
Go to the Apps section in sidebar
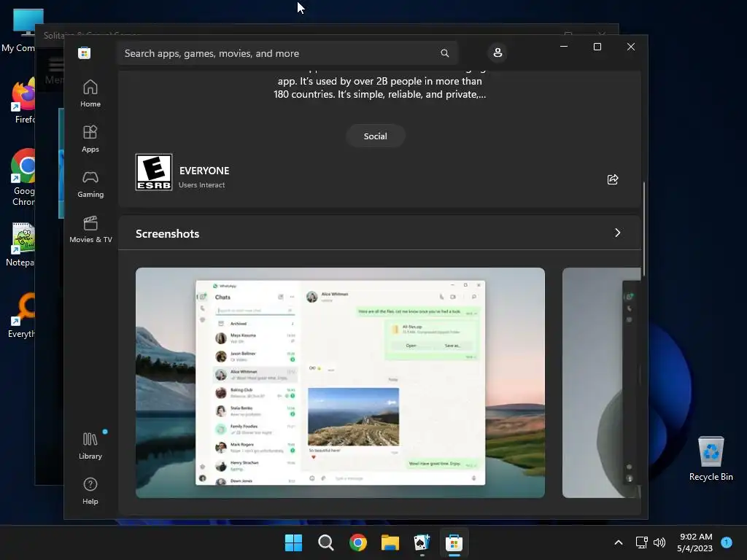pos(90,139)
